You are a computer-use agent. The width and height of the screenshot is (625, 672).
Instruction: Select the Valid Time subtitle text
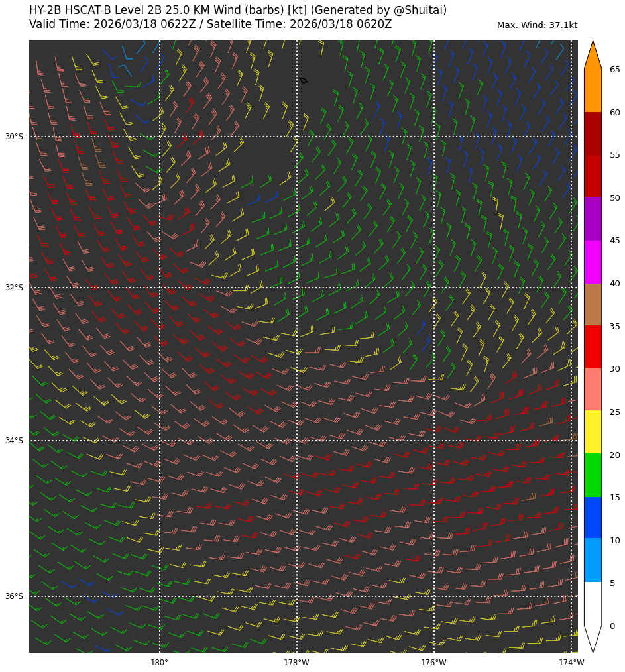tap(210, 25)
